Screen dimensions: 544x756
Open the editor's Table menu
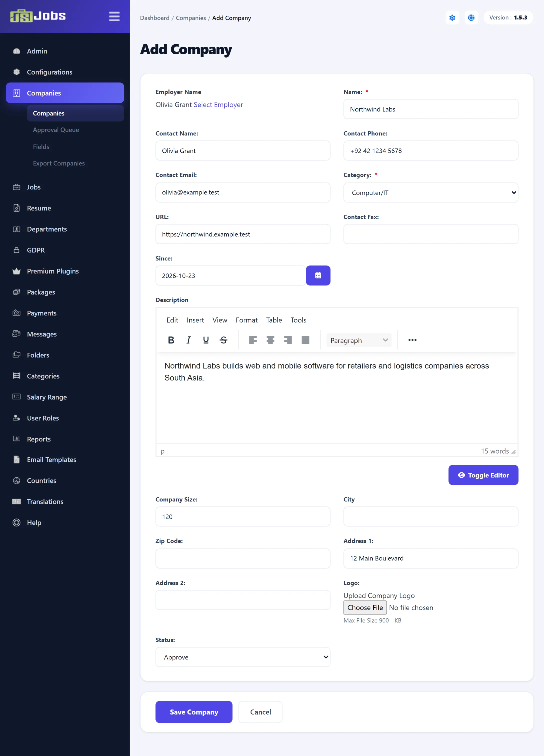[x=274, y=320]
